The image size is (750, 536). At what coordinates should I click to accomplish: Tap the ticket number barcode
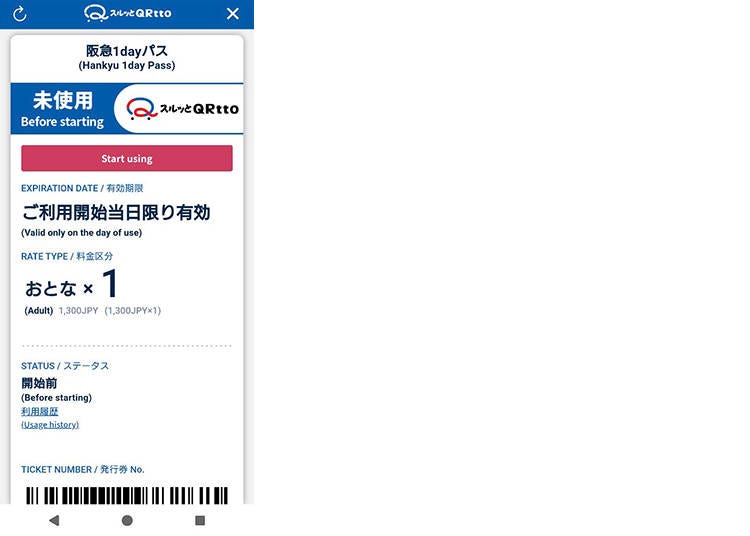[127, 495]
